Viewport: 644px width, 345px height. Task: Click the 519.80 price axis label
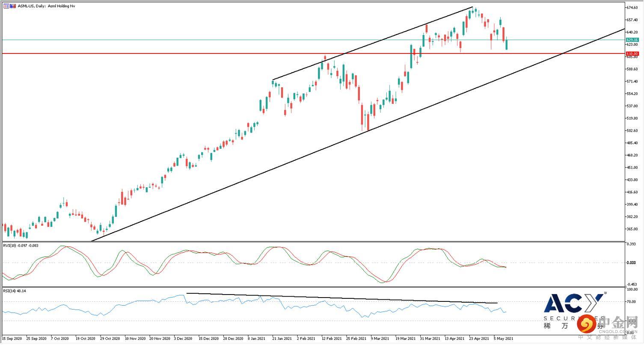[x=632, y=118]
